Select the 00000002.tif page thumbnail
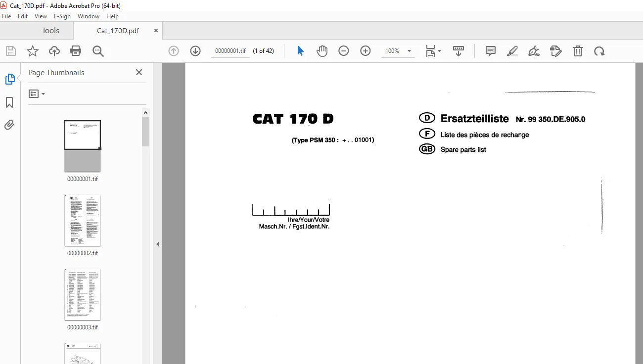Screen dimensions: 643x364 pyautogui.click(x=83, y=221)
